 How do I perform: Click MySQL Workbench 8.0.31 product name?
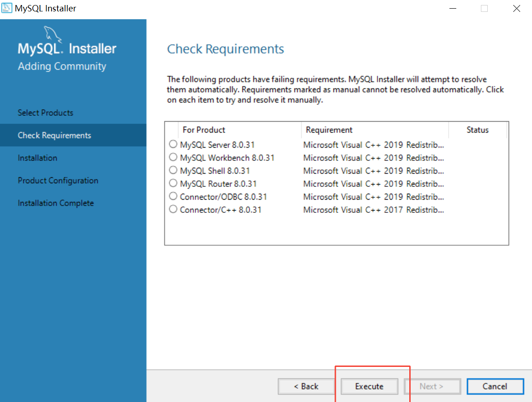[227, 158]
